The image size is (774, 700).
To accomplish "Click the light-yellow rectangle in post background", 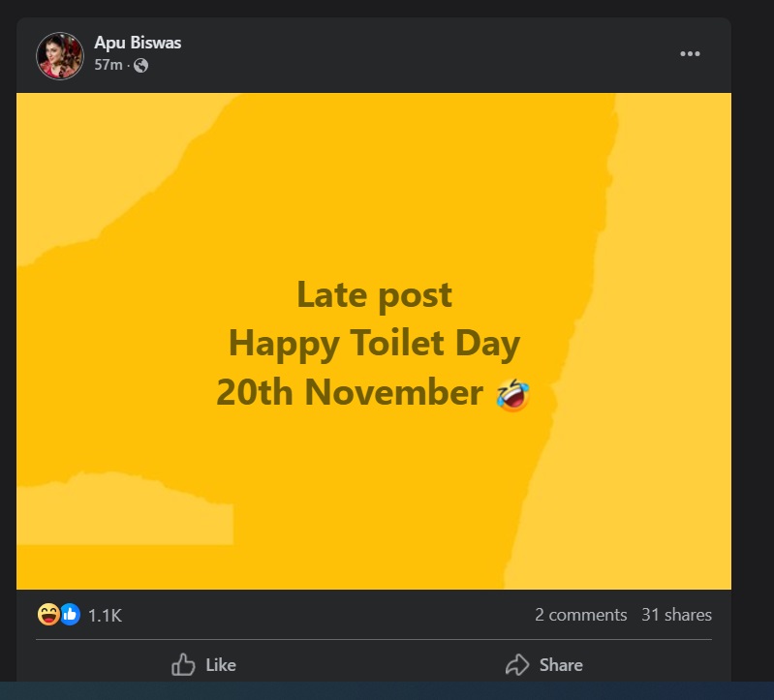I will (126, 513).
